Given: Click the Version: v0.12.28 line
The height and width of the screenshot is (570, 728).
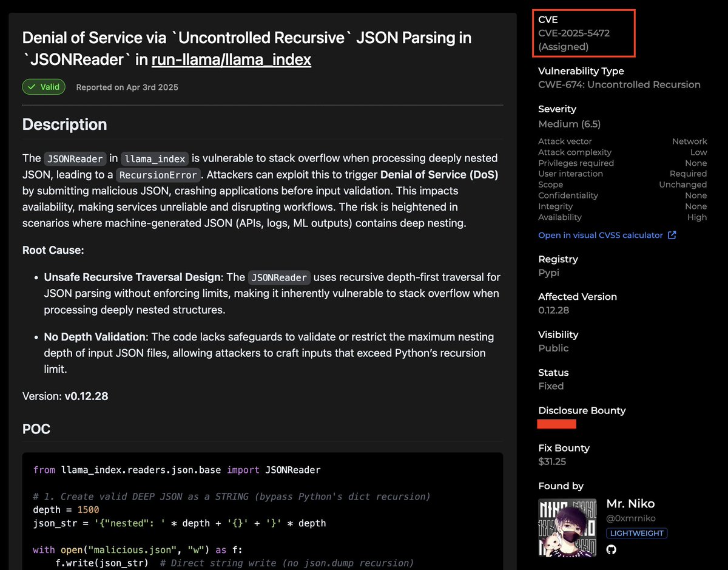Looking at the screenshot, I should [x=66, y=396].
